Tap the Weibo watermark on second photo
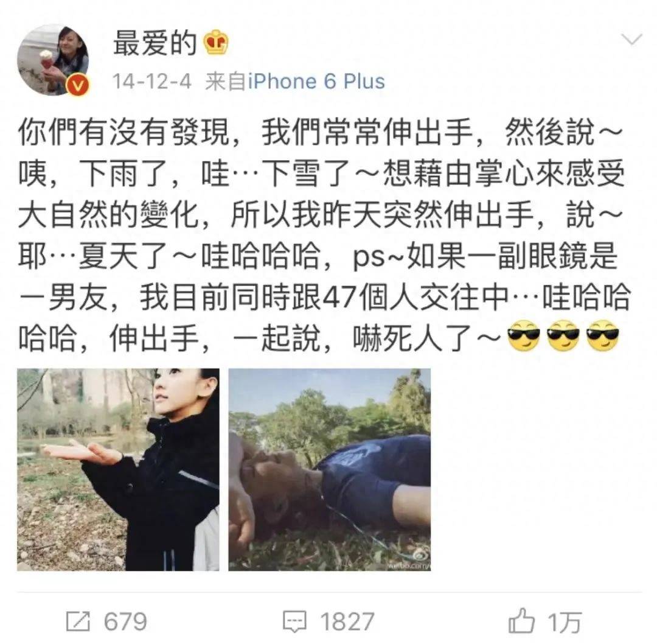The height and width of the screenshot is (644, 657). click(x=408, y=561)
